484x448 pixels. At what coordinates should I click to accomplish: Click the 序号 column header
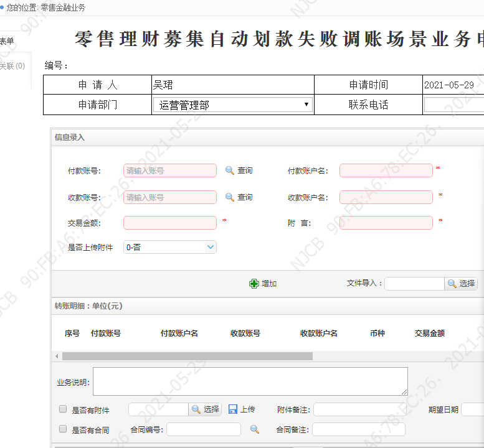pos(72,334)
